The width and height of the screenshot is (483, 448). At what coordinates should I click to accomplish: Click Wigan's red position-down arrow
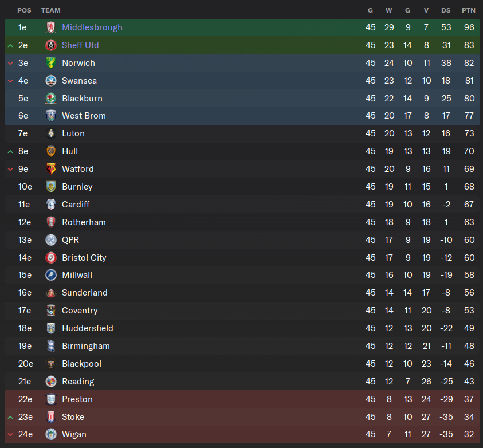10,434
